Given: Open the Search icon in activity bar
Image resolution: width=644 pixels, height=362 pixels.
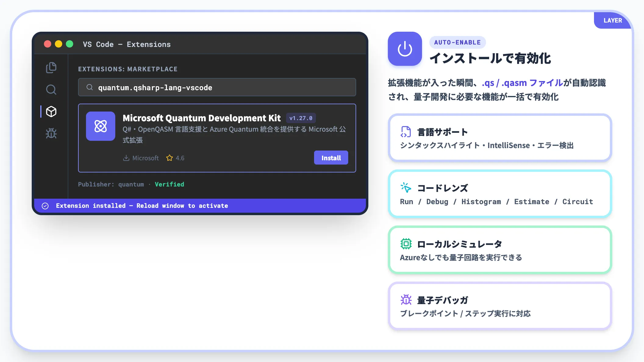Looking at the screenshot, I should pyautogui.click(x=51, y=90).
